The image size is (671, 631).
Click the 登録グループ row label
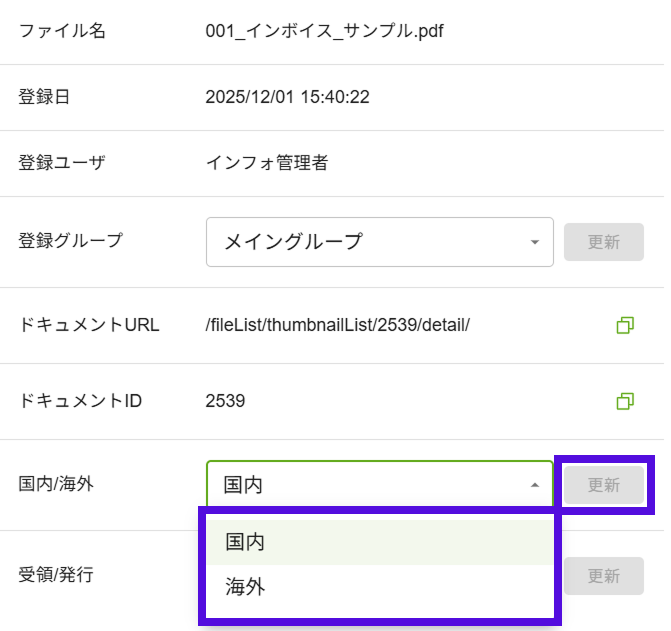pyautogui.click(x=70, y=240)
